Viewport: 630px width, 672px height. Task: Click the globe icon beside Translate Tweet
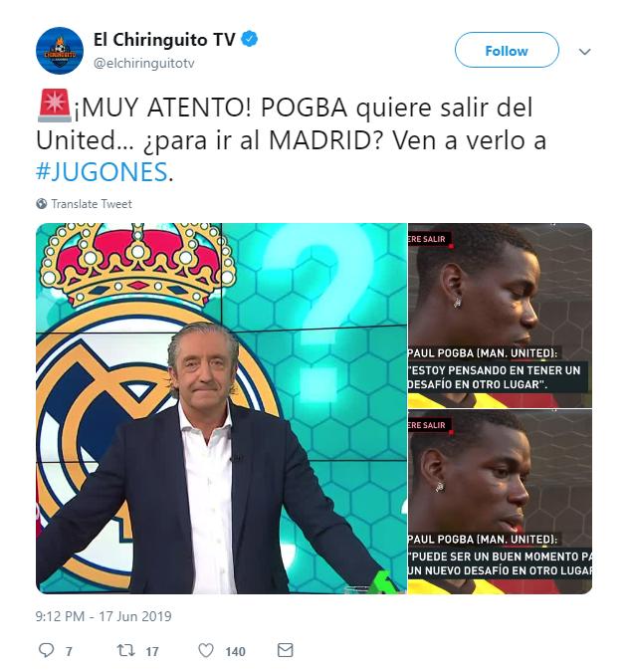coord(42,203)
